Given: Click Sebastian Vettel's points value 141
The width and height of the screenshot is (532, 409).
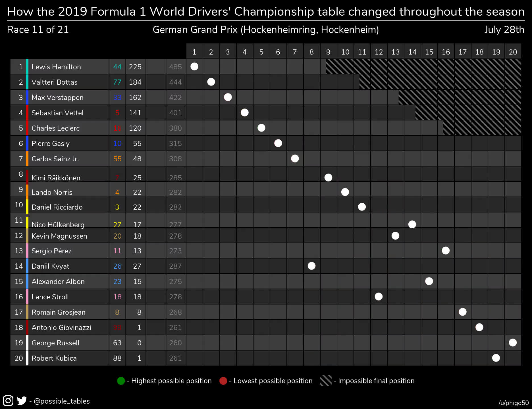Looking at the screenshot, I should [x=135, y=113].
